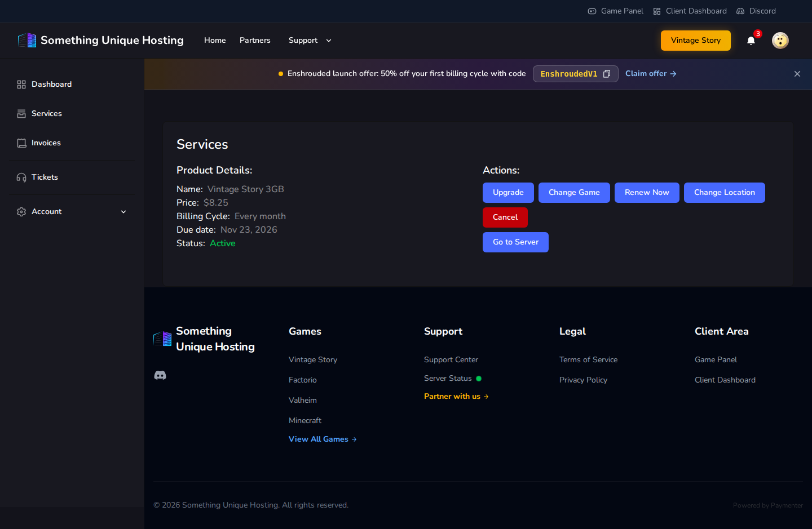The image size is (812, 529).
Task: Click the Renew Now button
Action: tap(647, 193)
